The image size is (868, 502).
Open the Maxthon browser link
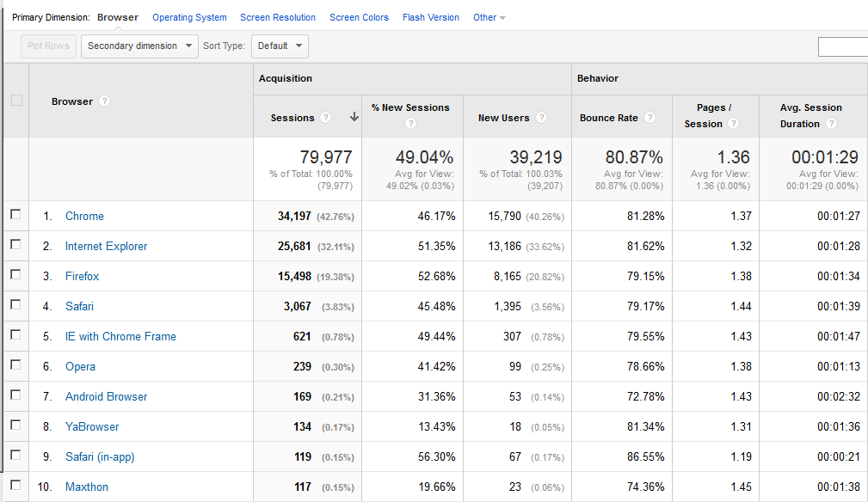pyautogui.click(x=87, y=487)
